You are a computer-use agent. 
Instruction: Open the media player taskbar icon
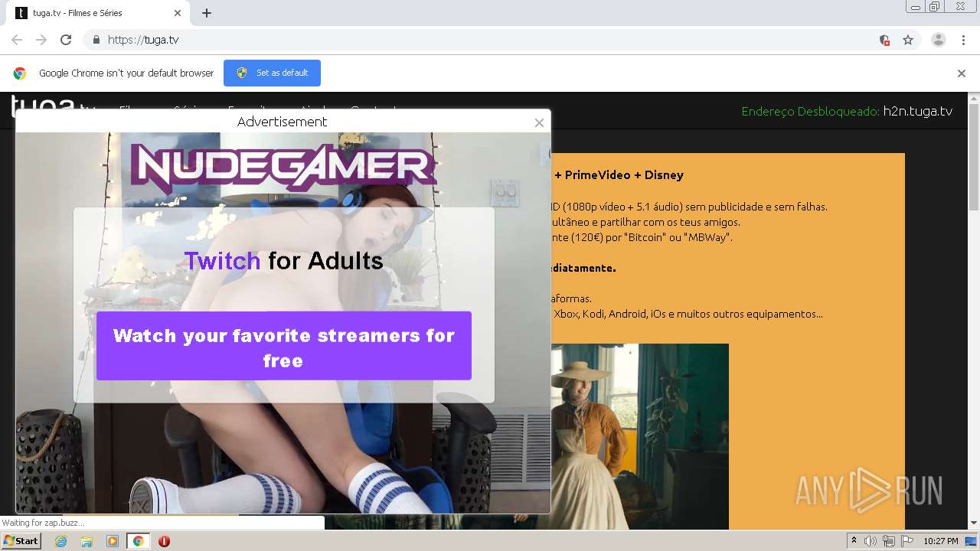coord(113,541)
